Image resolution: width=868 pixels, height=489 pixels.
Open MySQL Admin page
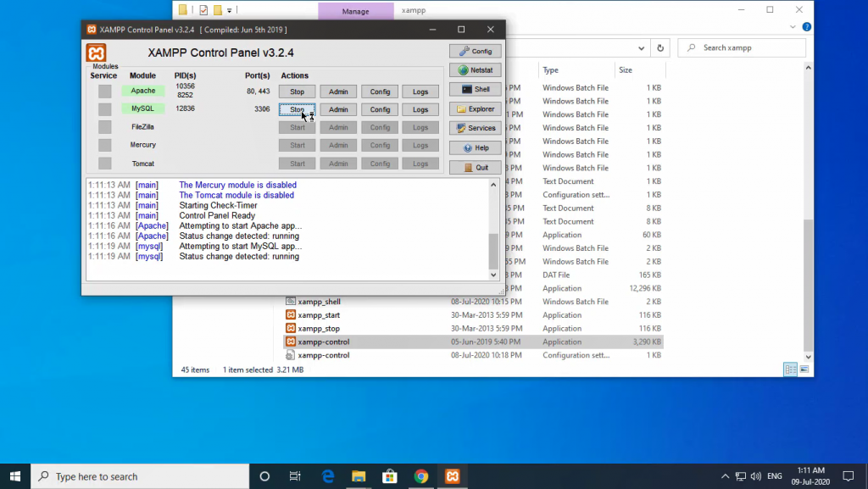coord(338,109)
